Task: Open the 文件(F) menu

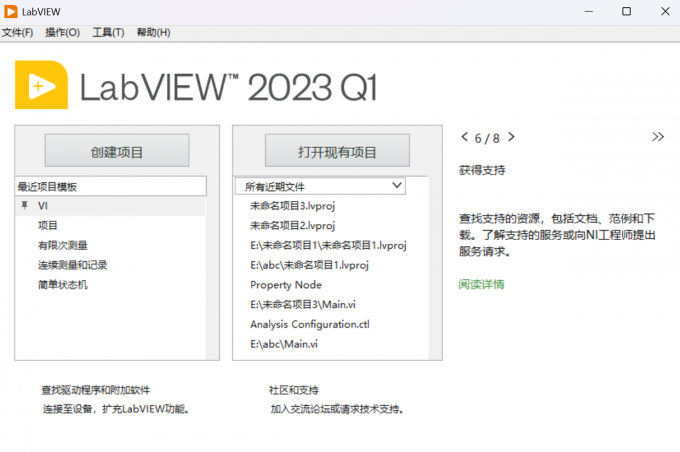Action: pyautogui.click(x=17, y=33)
